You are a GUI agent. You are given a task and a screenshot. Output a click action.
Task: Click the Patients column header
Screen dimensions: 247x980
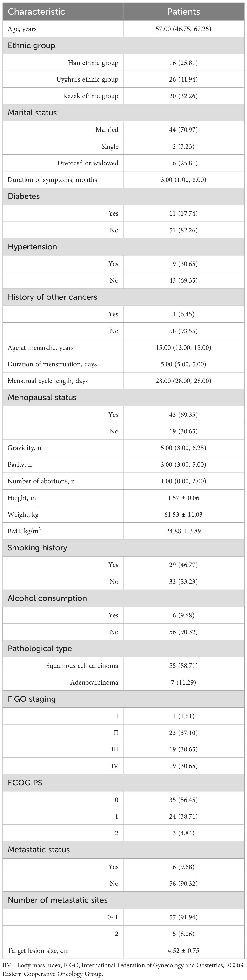point(183,12)
